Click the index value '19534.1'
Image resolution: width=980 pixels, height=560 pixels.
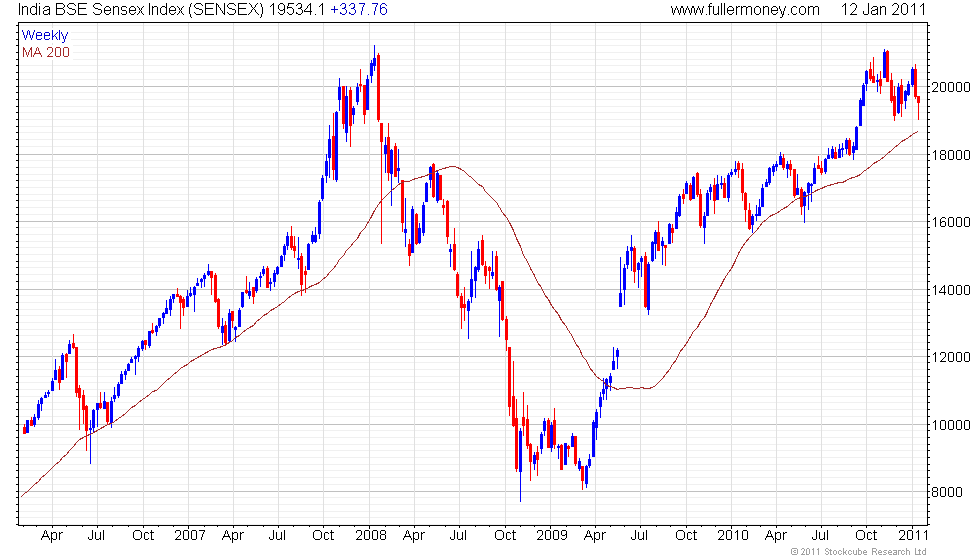pyautogui.click(x=297, y=9)
